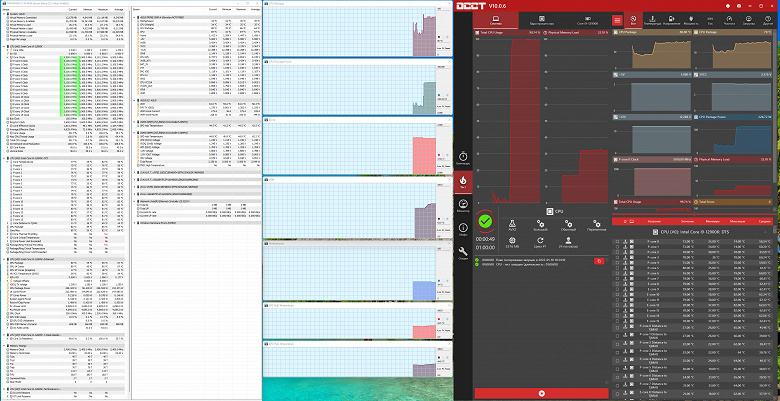Collapse HWiNFO CPU [#0] i9-12900K DTS group
This screenshot has height=401, width=780.
click(x=4, y=158)
